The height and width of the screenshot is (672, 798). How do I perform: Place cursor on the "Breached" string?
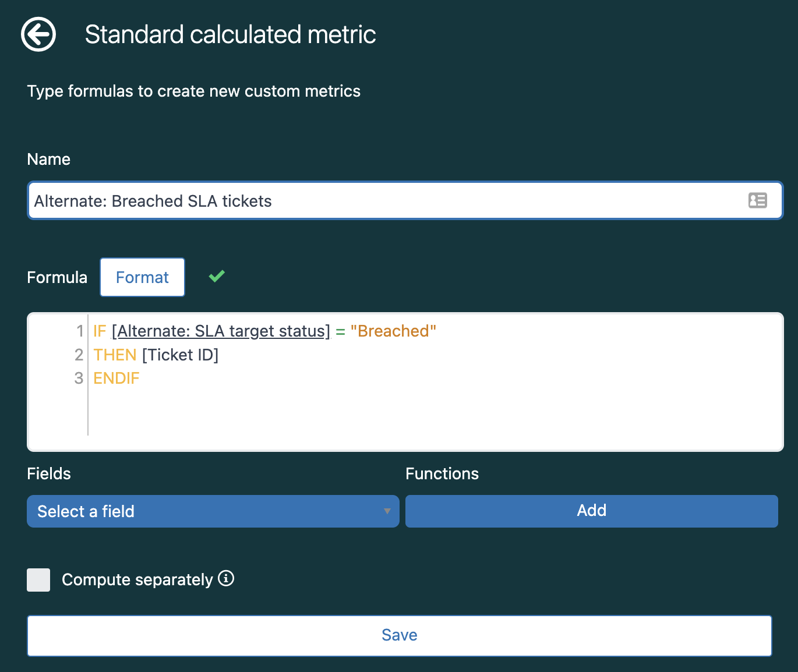(393, 331)
